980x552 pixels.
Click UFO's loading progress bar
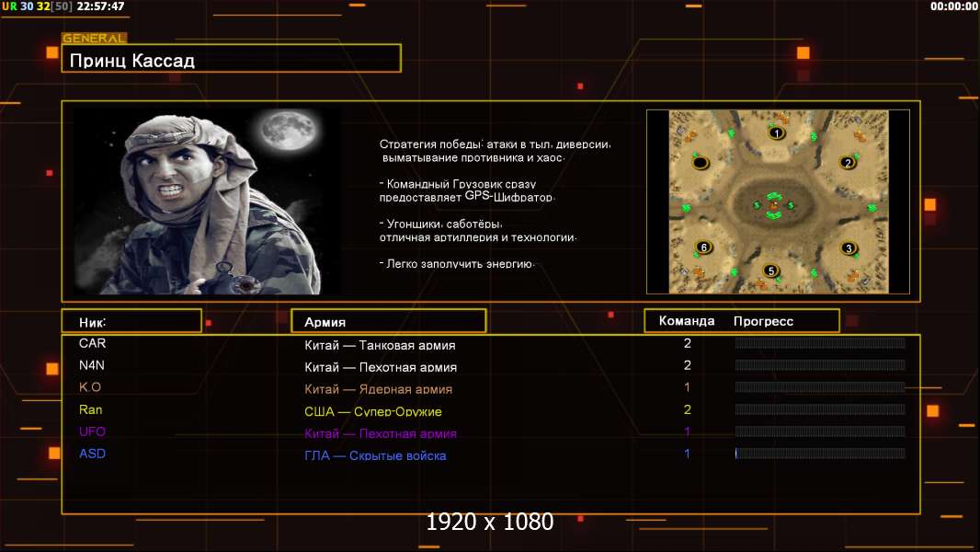click(x=820, y=431)
